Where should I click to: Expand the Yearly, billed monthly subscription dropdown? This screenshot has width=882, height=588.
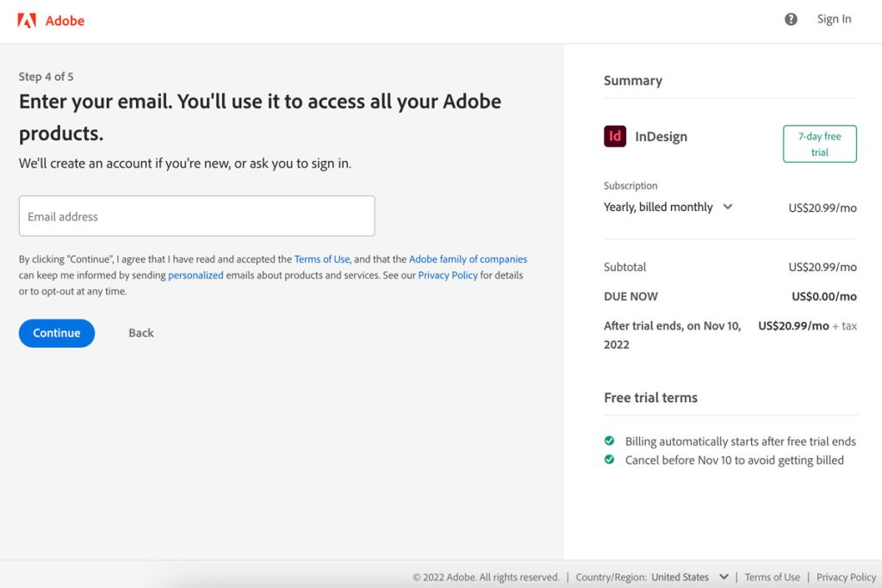click(x=668, y=207)
